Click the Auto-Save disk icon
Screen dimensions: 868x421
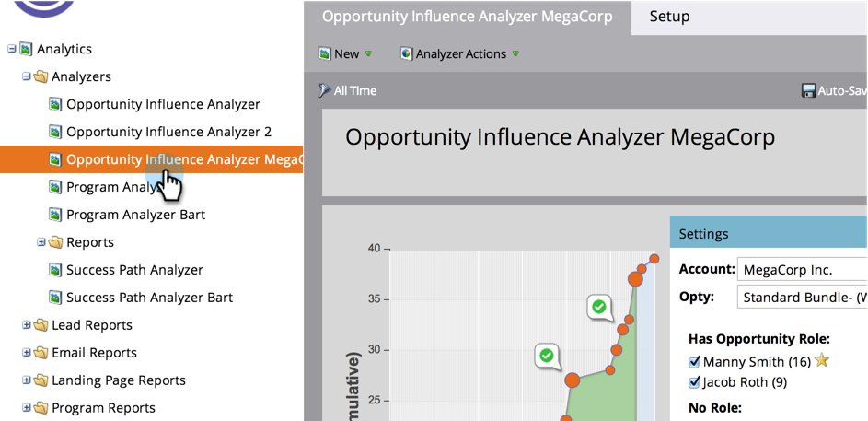(808, 90)
